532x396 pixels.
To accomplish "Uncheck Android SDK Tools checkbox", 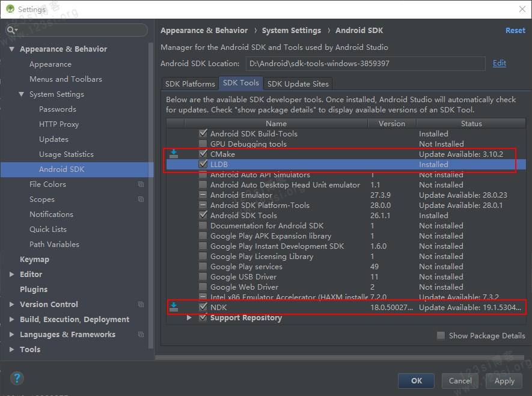I will pos(203,215).
